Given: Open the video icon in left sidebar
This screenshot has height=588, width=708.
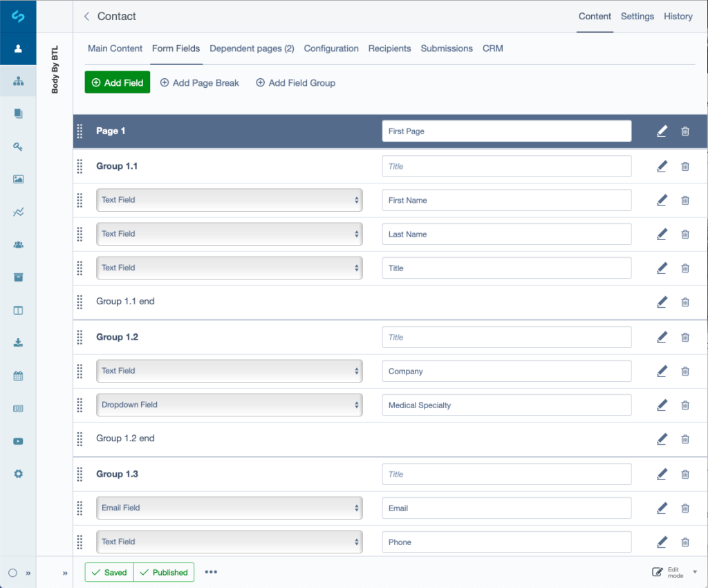Looking at the screenshot, I should point(18,441).
